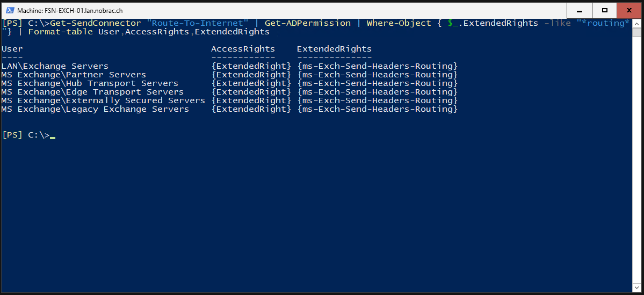Click the Hub Transport Servers entry
Screen dimensions: 644x295
click(x=122, y=83)
